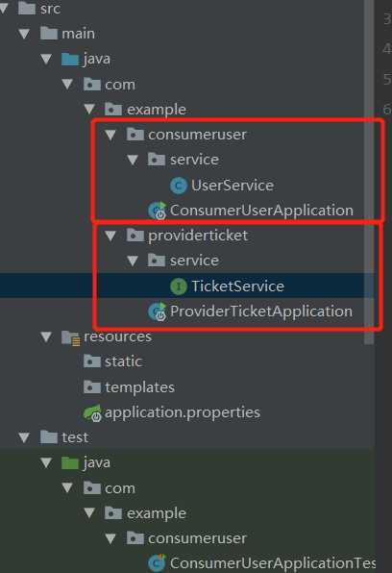
Task: Click the resources folder icon
Action: [x=70, y=337]
